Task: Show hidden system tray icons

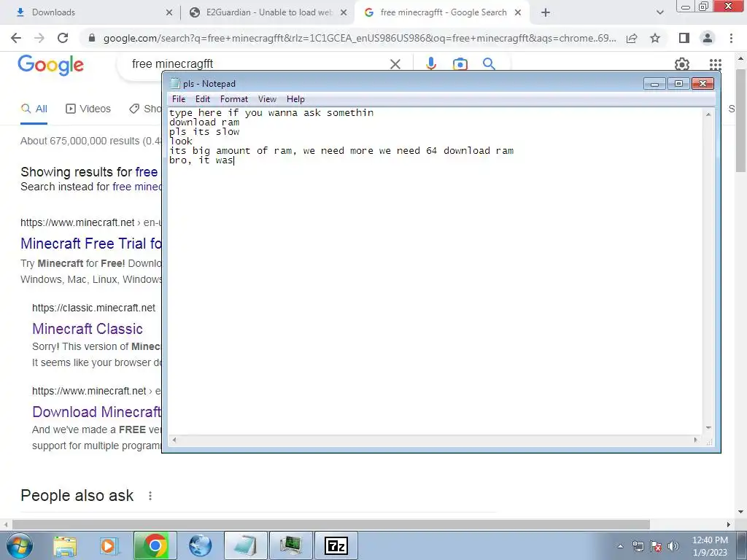Action: (x=620, y=546)
